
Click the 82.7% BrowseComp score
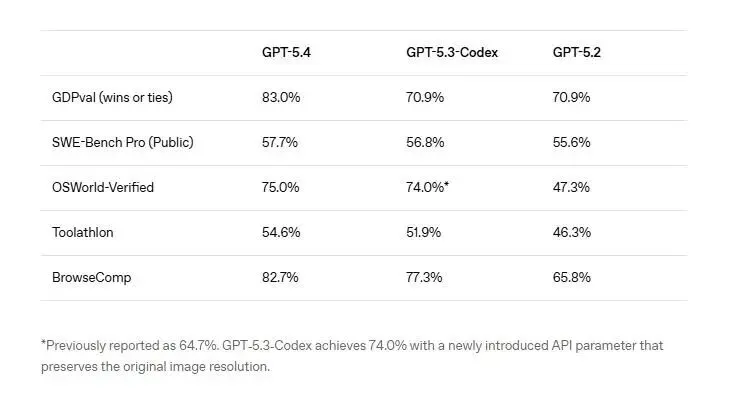pyautogui.click(x=280, y=277)
